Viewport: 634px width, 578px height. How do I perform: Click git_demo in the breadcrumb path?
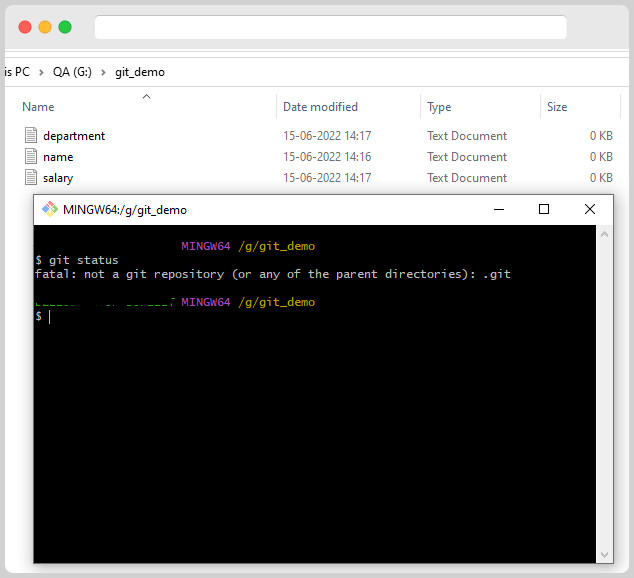[x=140, y=72]
